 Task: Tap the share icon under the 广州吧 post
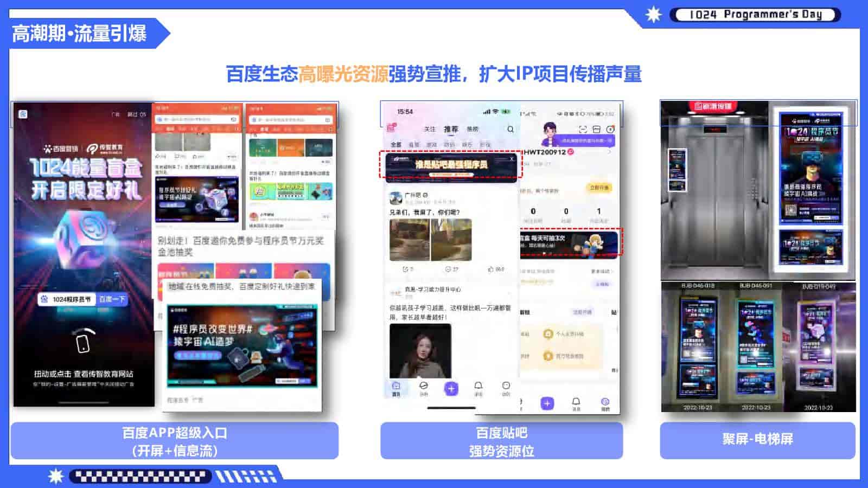point(405,268)
